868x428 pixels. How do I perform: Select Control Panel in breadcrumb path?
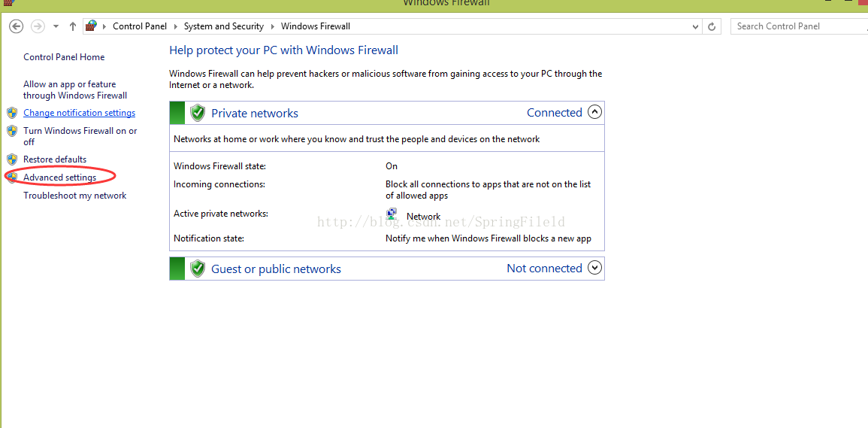coord(140,26)
